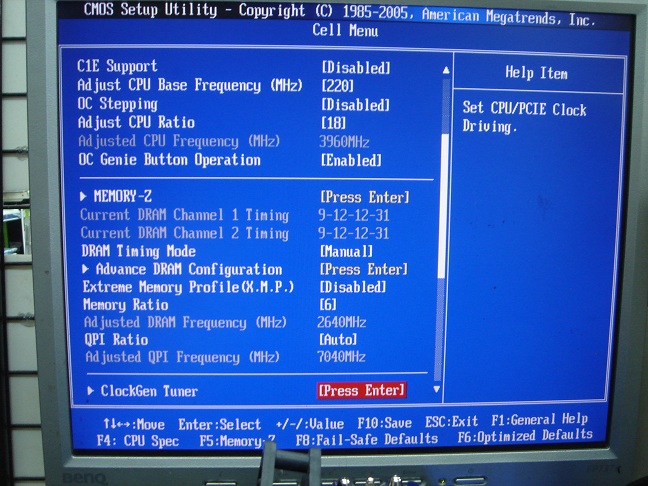Click the Advance DRAM Configuration menu label
Viewport: 648px width, 486px height.
point(189,269)
